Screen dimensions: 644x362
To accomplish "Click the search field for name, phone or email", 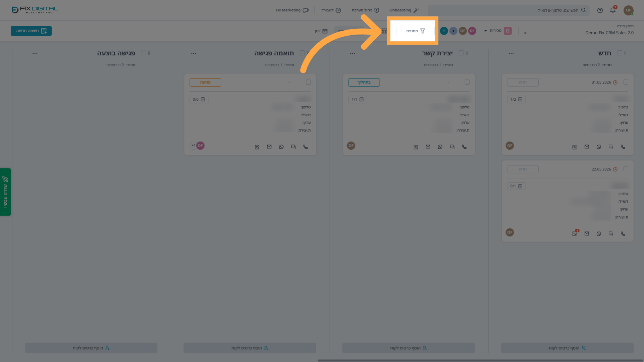I will coord(508,10).
